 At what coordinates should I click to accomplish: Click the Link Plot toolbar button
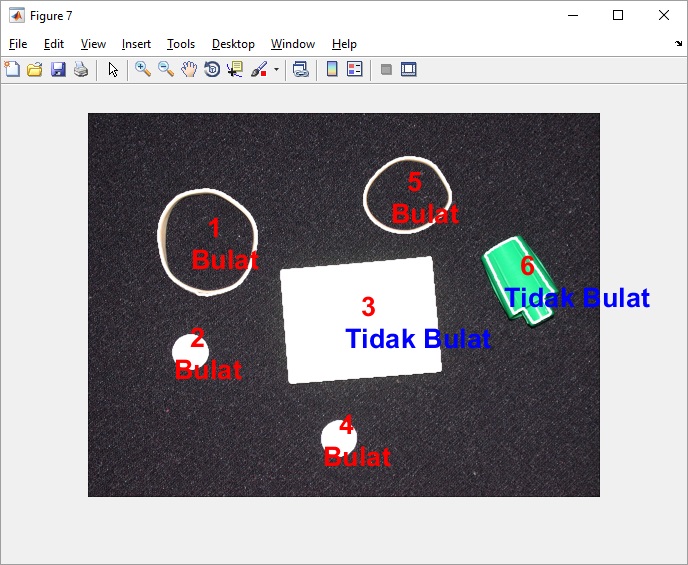pyautogui.click(x=300, y=69)
